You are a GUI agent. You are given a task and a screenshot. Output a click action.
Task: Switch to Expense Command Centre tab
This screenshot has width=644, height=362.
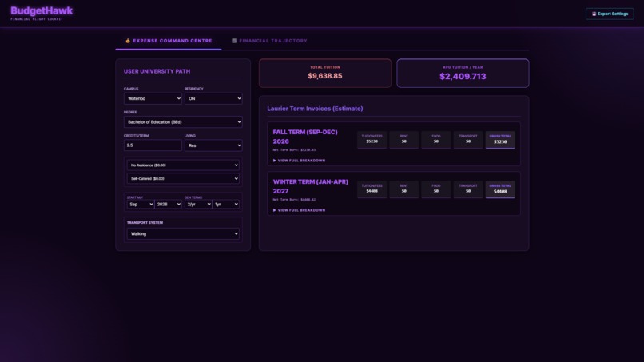point(169,41)
